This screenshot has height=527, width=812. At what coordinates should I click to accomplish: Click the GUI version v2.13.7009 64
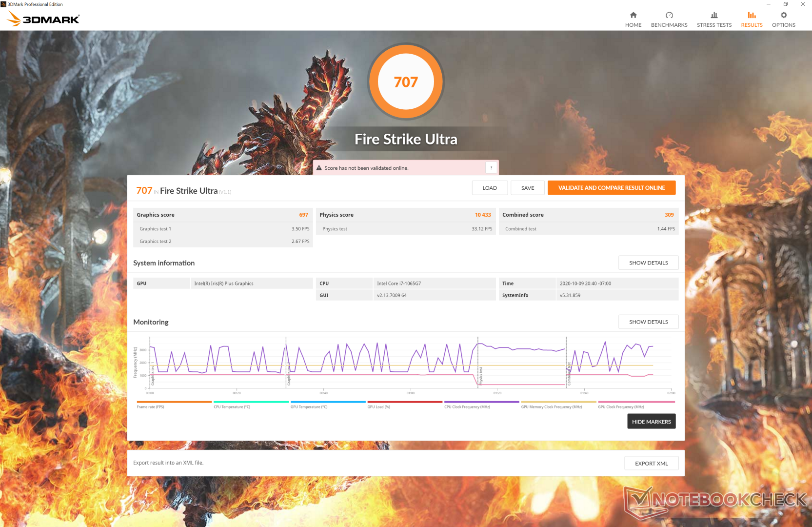pyautogui.click(x=392, y=295)
